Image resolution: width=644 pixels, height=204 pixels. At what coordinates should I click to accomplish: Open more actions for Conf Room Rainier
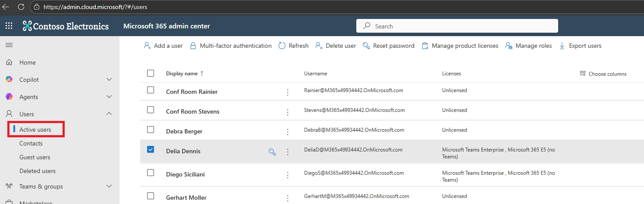[x=288, y=92]
